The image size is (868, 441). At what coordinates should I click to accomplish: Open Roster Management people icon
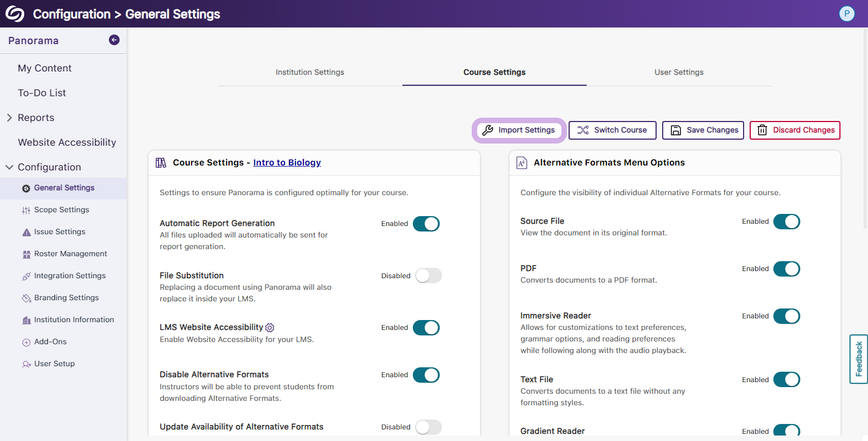pos(26,254)
